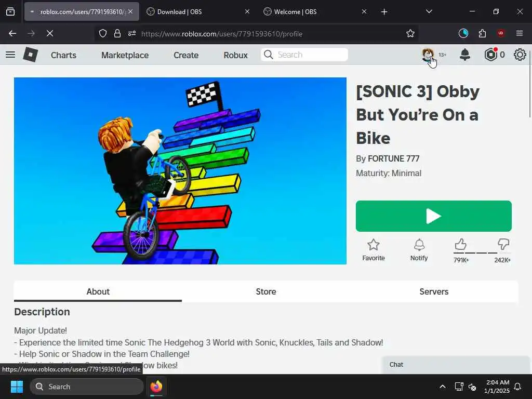Viewport: 532px width, 399px height.
Task: Open the Robux menu item
Action: (x=235, y=55)
